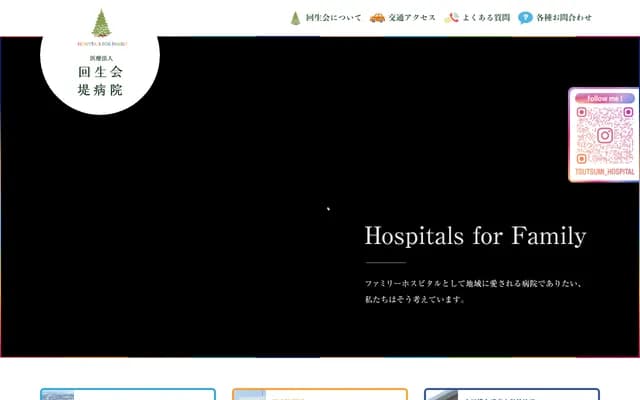The image size is (640, 400).
Task: Open the blue-bordered card at the bottom
Action: [x=128, y=394]
